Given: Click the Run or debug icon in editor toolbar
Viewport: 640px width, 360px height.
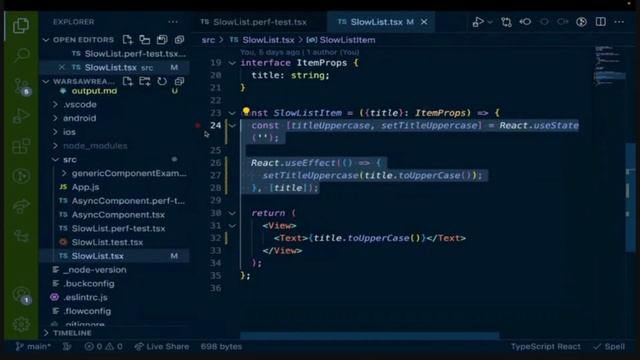Looking at the screenshot, I should [x=478, y=22].
